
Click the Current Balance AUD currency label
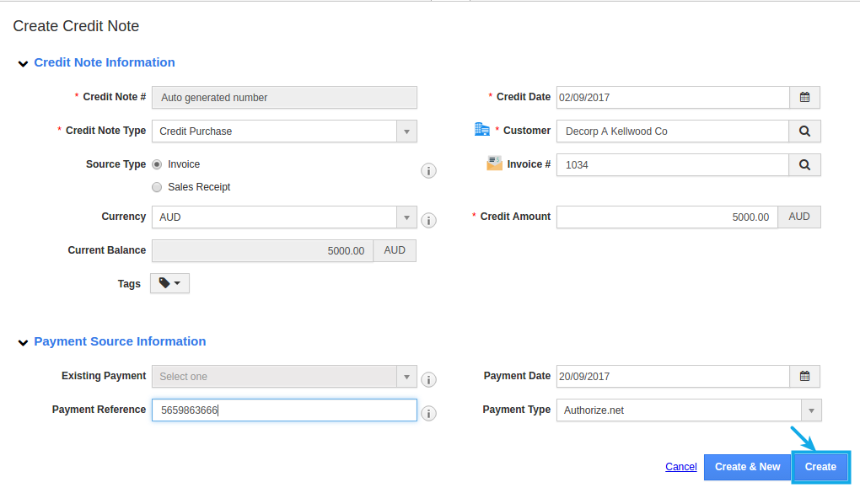395,250
